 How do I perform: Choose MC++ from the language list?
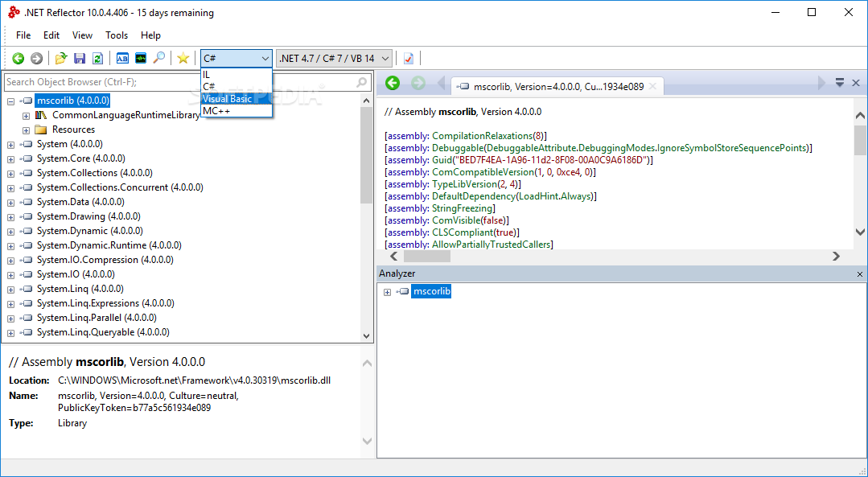(x=237, y=111)
